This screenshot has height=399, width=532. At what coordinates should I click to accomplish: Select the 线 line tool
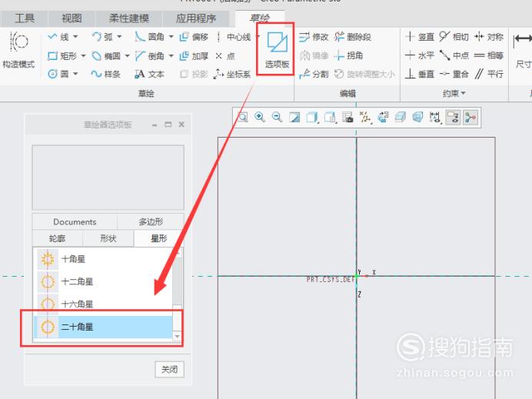(58, 37)
